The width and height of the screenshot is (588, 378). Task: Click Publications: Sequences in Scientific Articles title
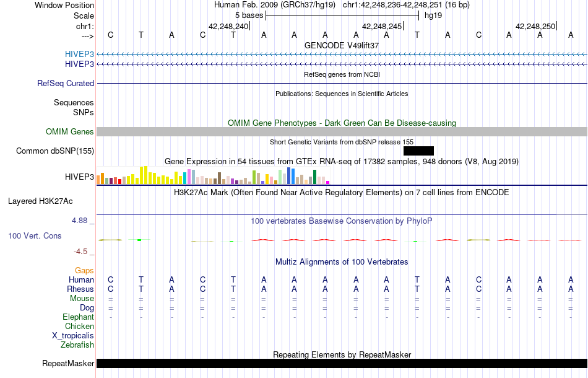(x=342, y=94)
